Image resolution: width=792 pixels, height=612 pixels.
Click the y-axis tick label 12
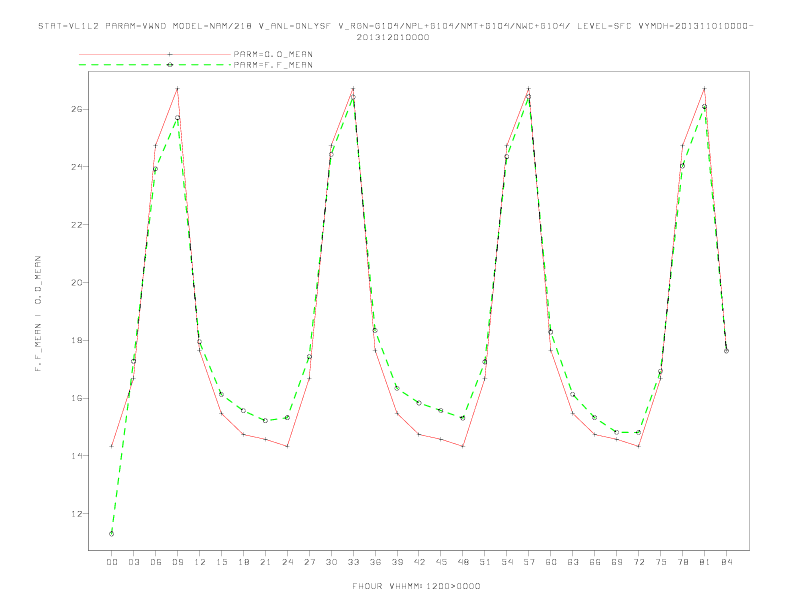point(76,514)
